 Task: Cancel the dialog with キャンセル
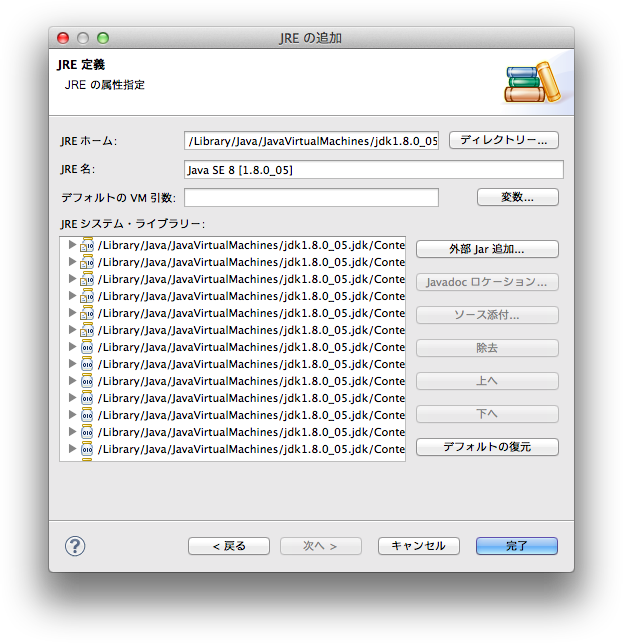418,546
